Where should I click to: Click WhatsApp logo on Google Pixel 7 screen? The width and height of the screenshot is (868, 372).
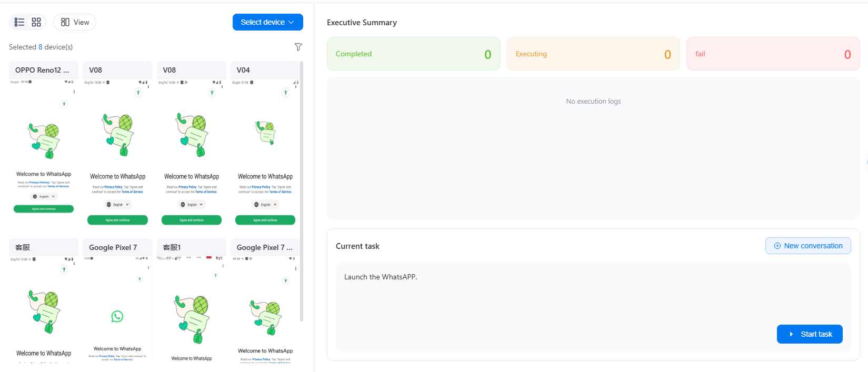117,316
